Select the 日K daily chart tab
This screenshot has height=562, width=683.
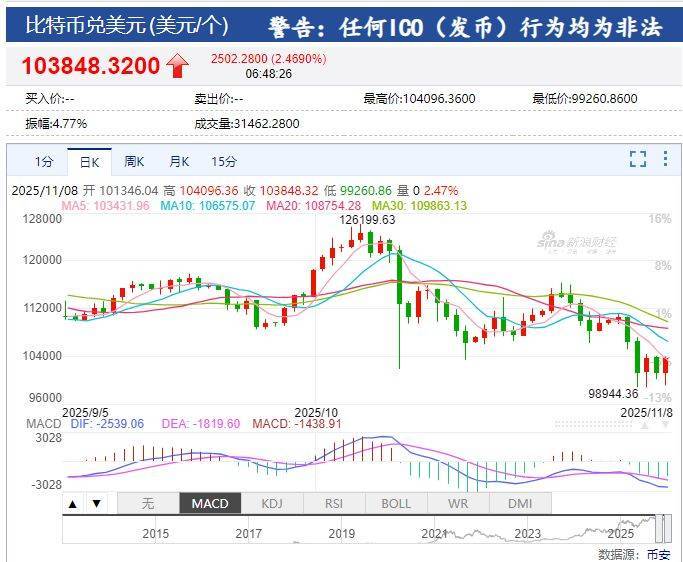89,162
